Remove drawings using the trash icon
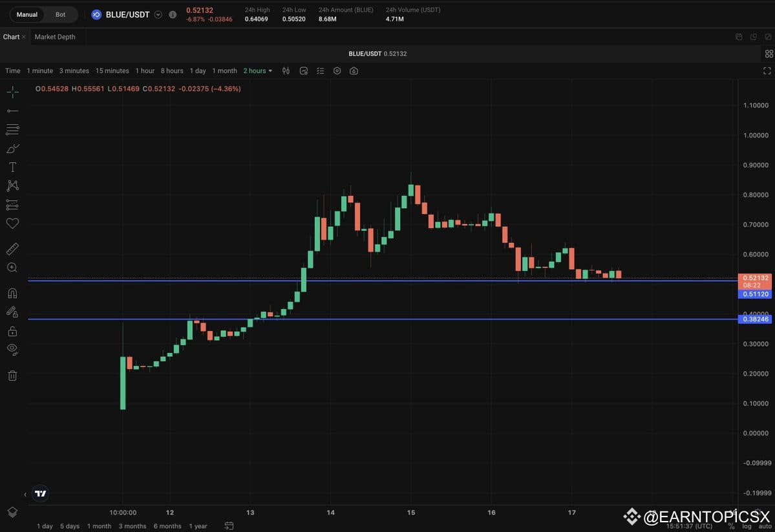 click(12, 375)
